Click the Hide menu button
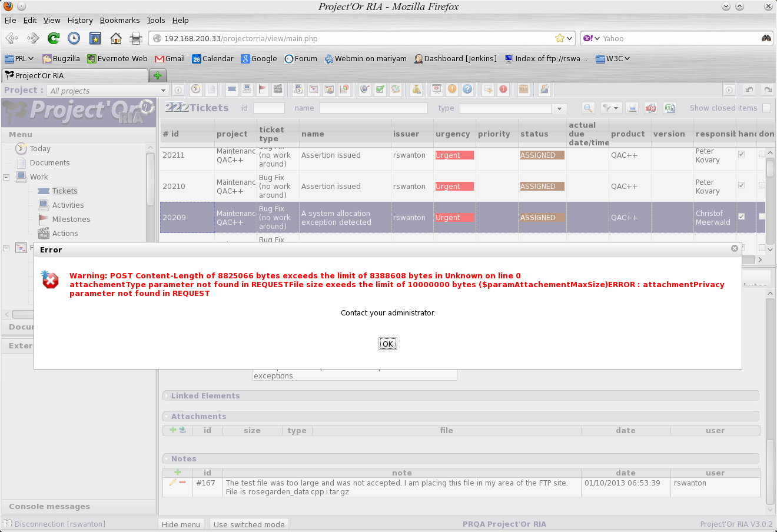Image resolution: width=777 pixels, height=532 pixels. [x=181, y=524]
